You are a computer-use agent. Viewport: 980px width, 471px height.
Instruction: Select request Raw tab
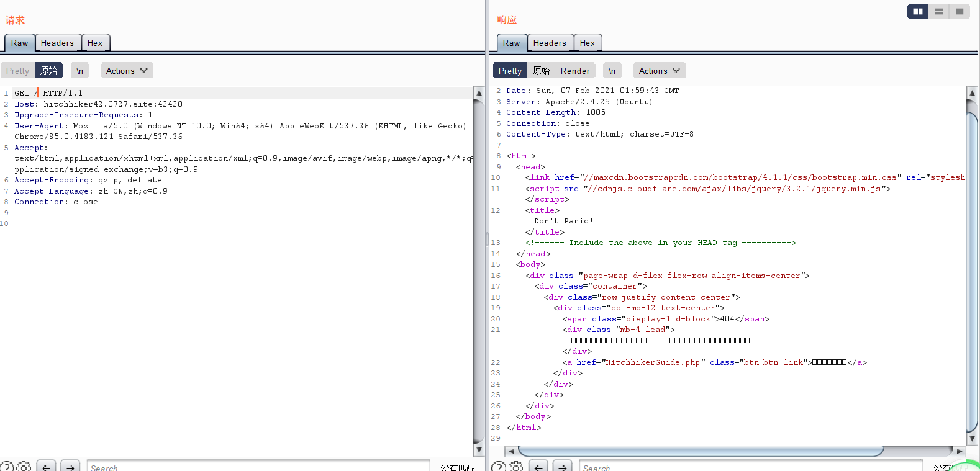[20, 43]
